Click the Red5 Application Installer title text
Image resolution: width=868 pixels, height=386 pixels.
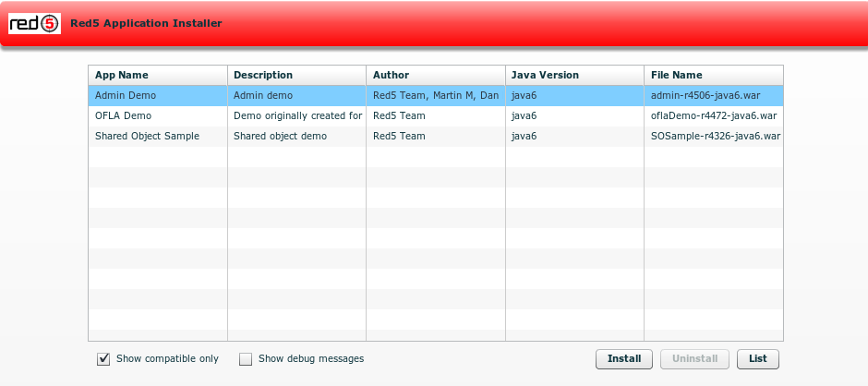(x=146, y=23)
